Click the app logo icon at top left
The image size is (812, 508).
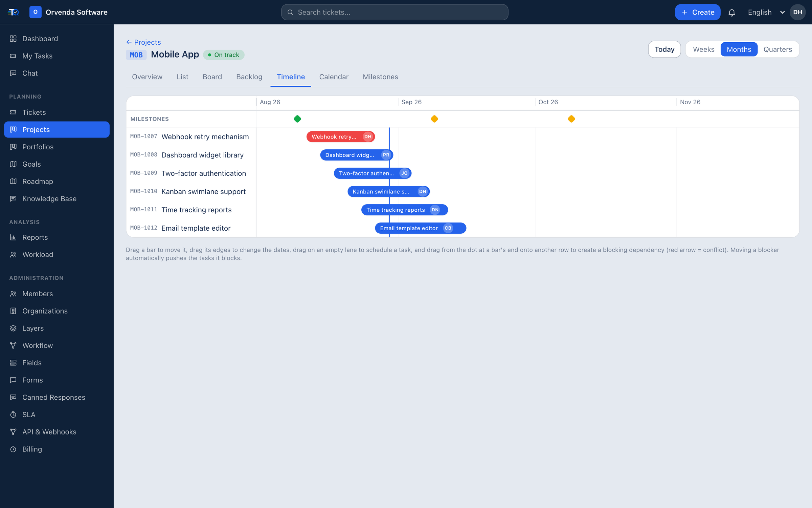pyautogui.click(x=14, y=12)
